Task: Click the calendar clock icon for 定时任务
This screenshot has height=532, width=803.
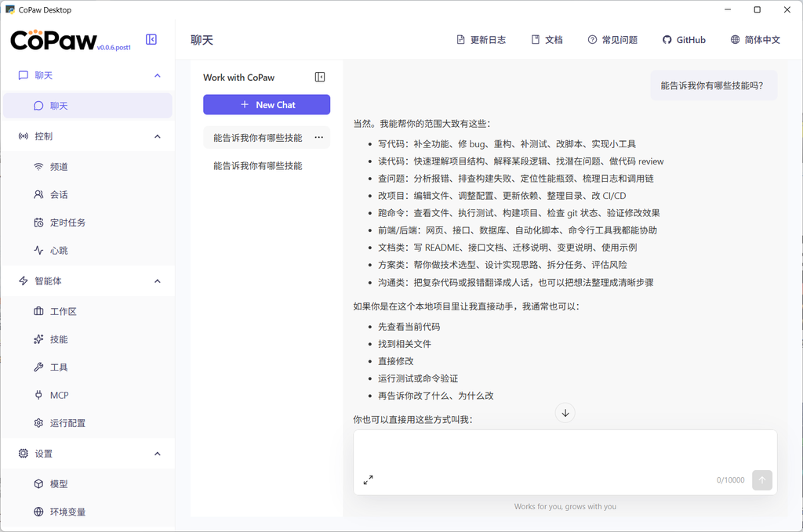Action: [x=38, y=223]
